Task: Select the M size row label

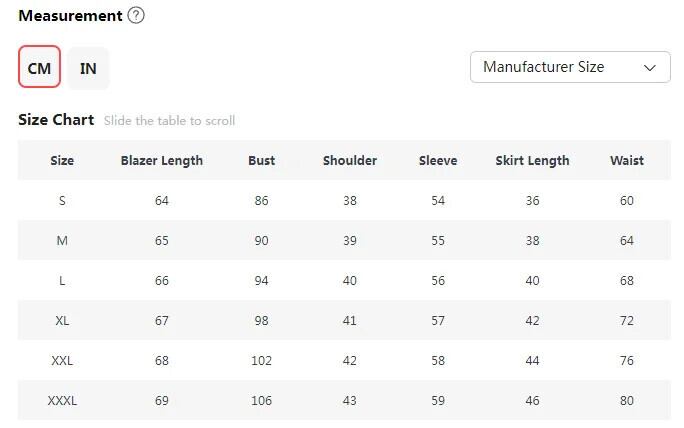Action: click(62, 241)
